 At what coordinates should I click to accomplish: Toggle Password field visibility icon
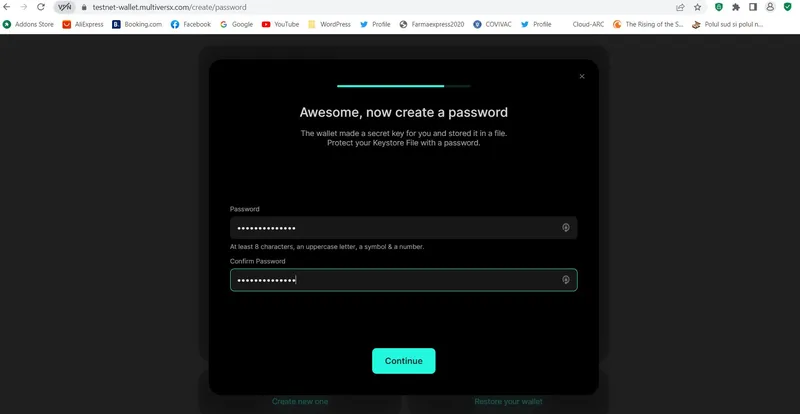565,228
